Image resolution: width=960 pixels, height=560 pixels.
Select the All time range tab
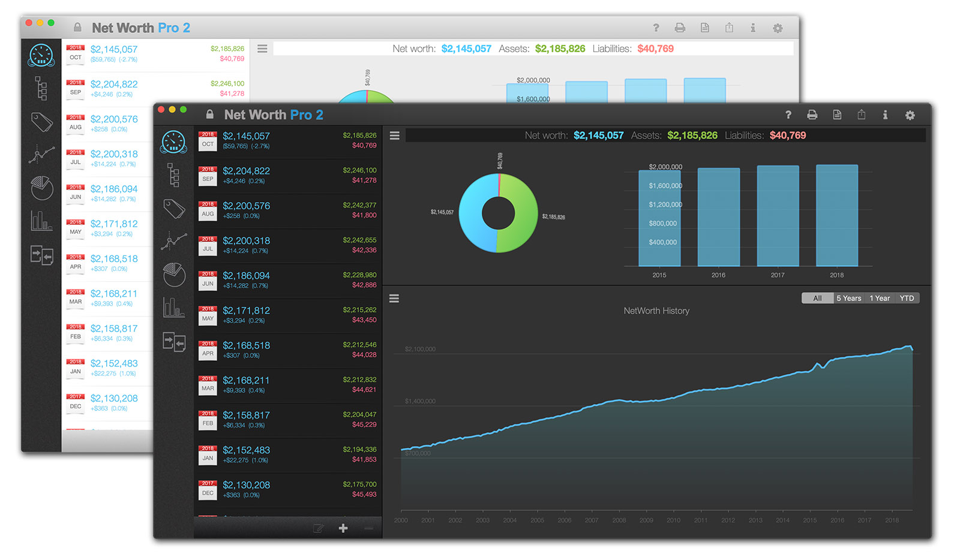point(817,298)
